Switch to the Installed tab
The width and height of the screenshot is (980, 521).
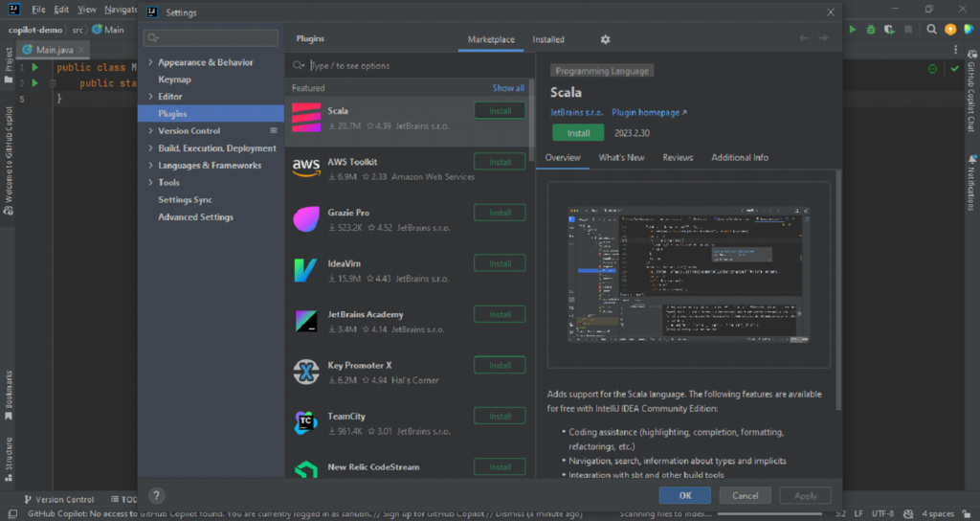pos(548,39)
